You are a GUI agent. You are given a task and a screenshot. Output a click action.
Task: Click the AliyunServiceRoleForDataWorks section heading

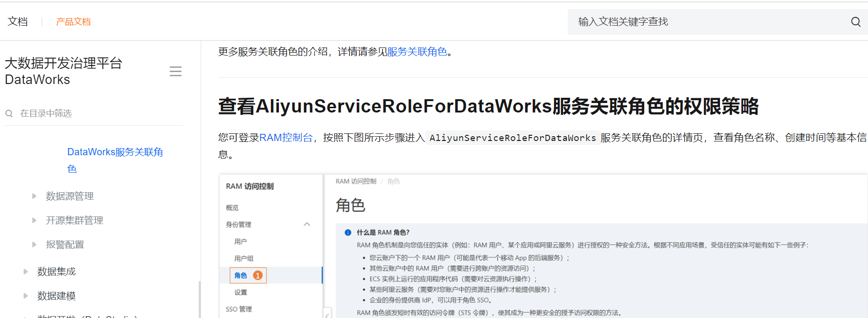[x=488, y=106]
